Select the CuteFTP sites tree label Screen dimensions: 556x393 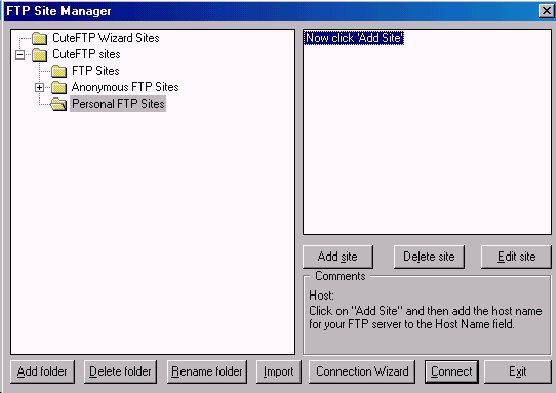click(86, 54)
